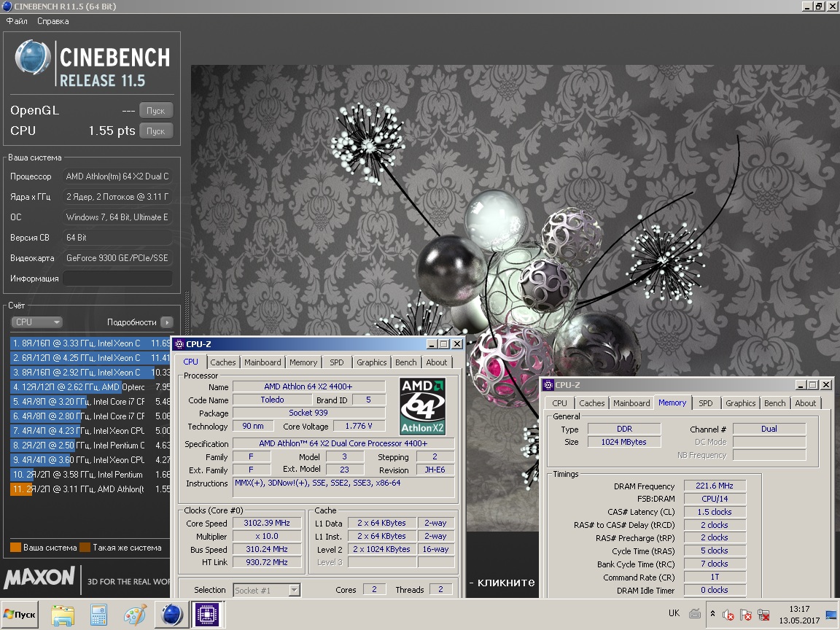Click the UK language indicator

point(674,613)
